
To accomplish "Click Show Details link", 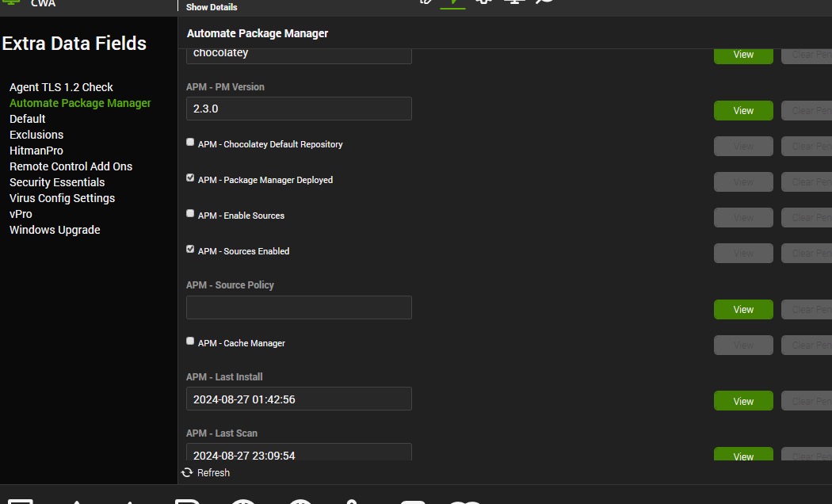I will (212, 7).
